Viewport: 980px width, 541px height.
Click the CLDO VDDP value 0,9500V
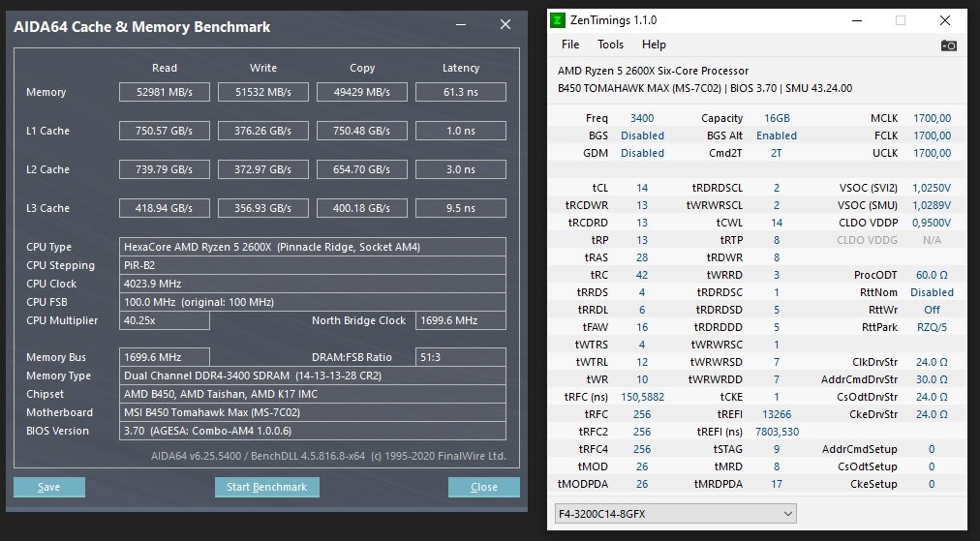(x=932, y=223)
